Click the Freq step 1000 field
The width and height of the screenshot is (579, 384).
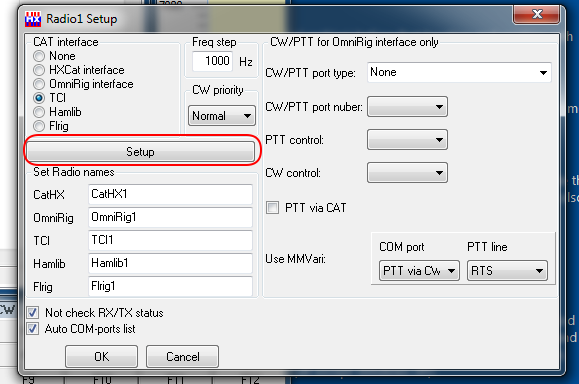coord(213,61)
